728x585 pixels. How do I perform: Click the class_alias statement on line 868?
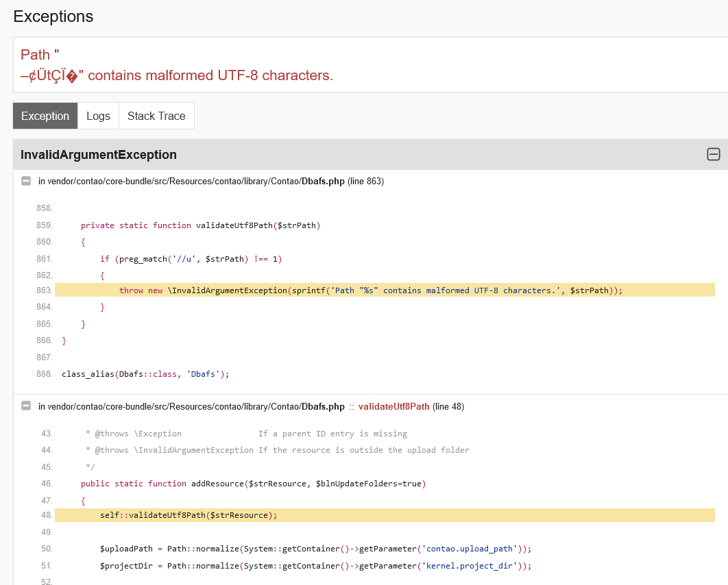click(145, 373)
